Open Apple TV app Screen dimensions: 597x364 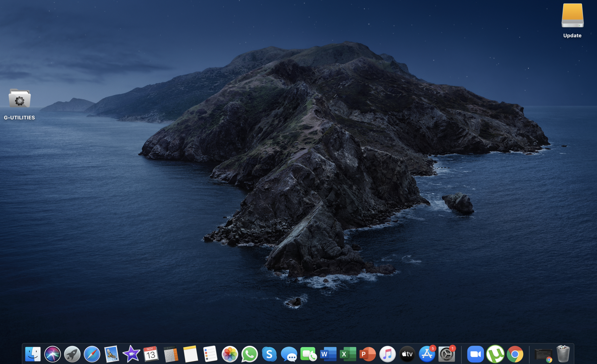click(407, 354)
